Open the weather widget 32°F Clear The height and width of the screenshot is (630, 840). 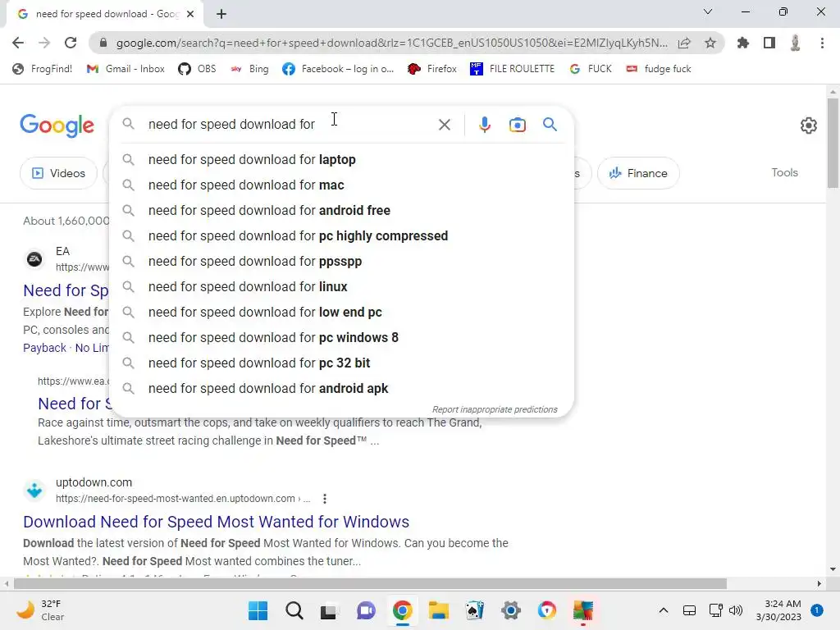pyautogui.click(x=39, y=610)
